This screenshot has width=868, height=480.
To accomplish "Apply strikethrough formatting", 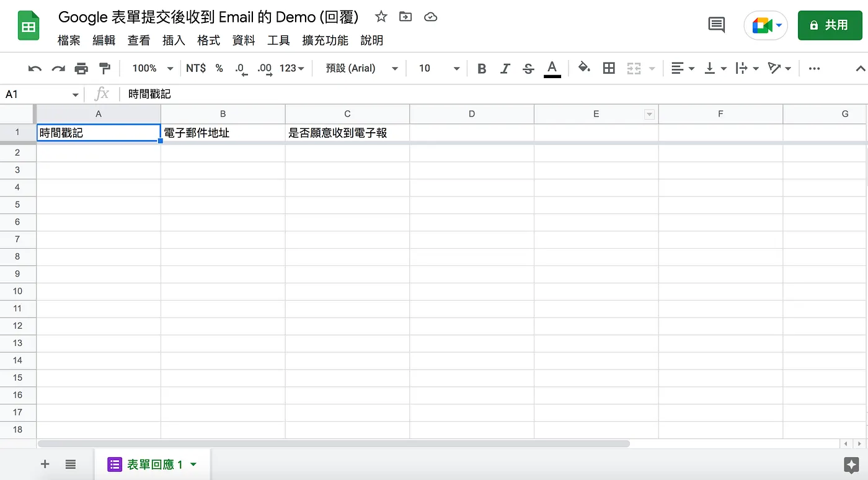I will point(528,68).
